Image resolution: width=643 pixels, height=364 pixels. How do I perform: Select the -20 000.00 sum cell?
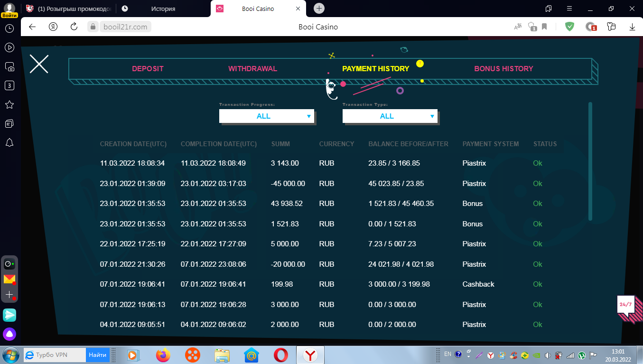point(288,264)
